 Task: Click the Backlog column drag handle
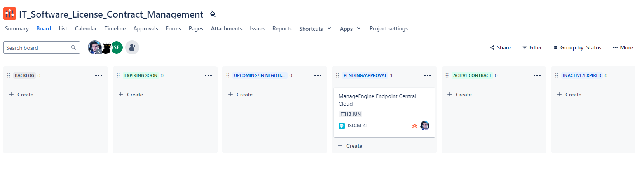9,75
